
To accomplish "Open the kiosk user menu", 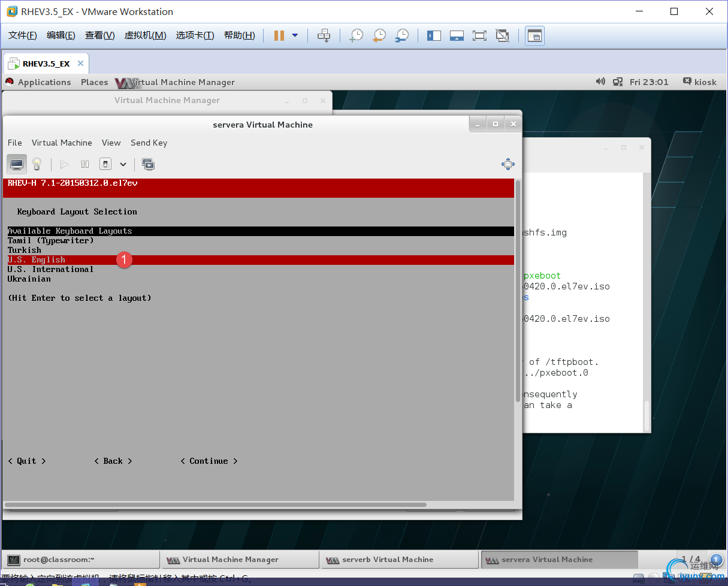I will click(x=700, y=82).
